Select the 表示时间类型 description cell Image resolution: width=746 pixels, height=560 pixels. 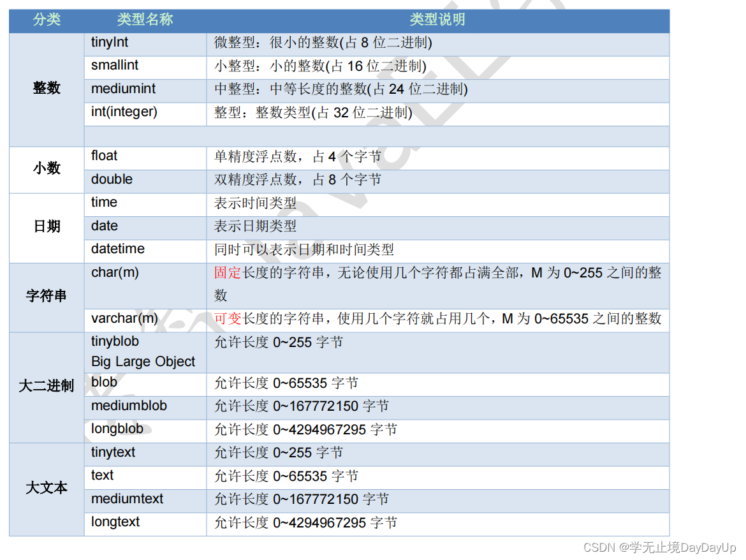tap(437, 205)
